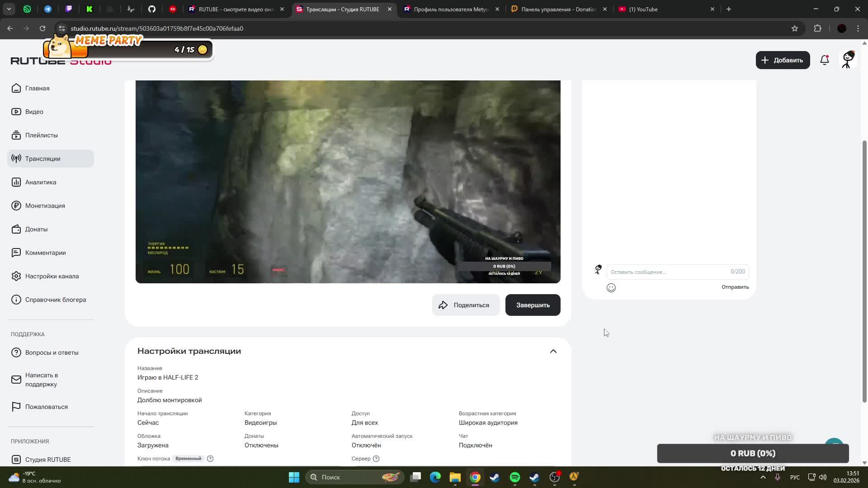868x488 pixels.
Task: Open Донаты in the sidebar
Action: [x=36, y=229]
